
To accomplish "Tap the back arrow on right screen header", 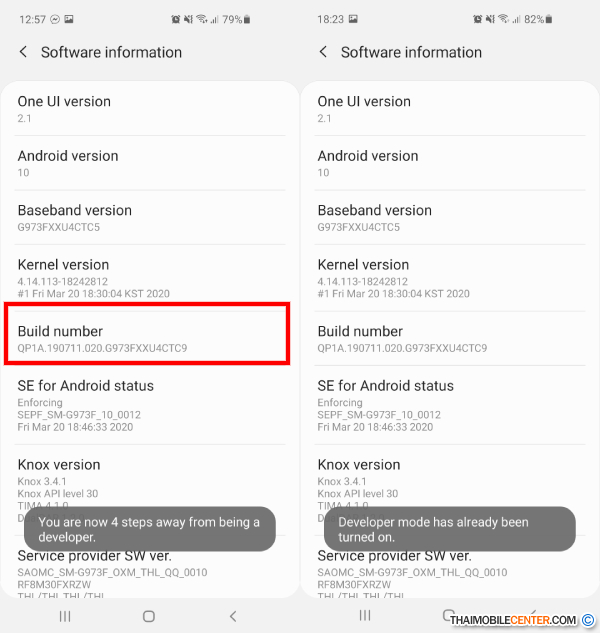I will coord(323,52).
